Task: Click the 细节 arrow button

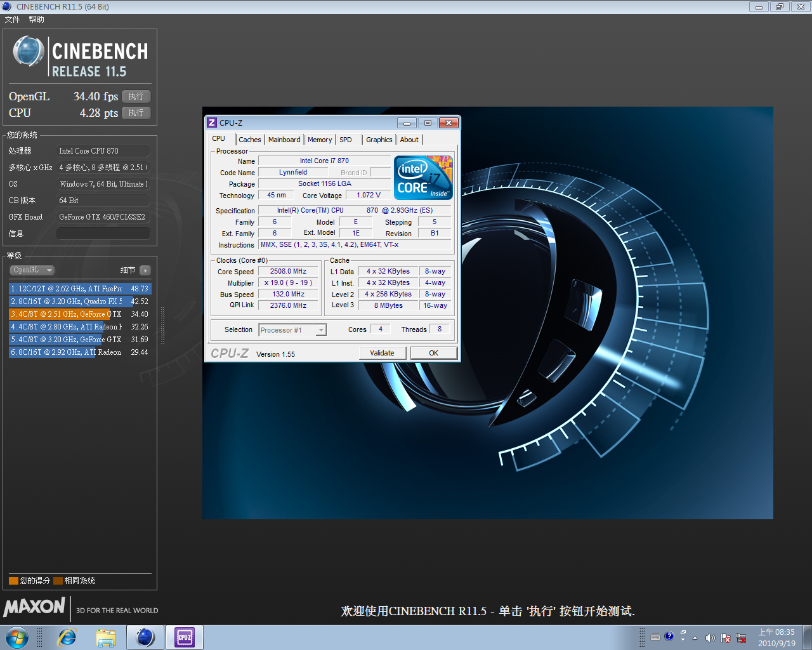Action: point(145,270)
